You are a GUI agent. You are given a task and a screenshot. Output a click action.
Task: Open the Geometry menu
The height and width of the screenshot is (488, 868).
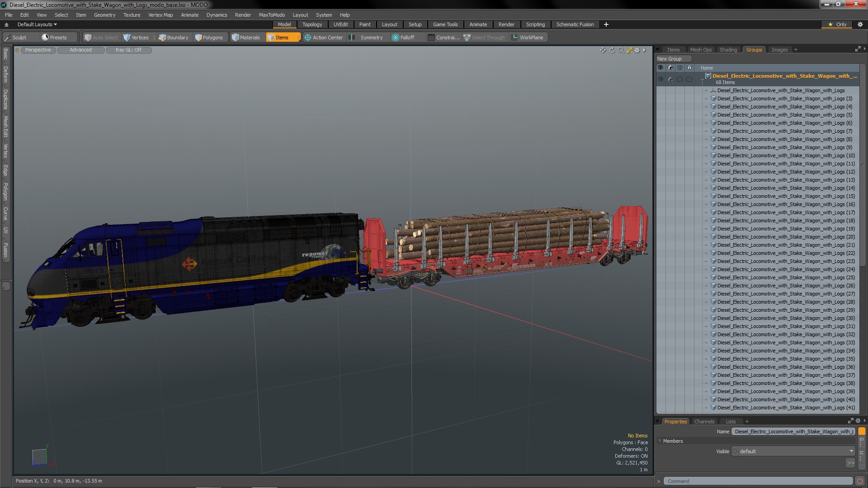pos(104,15)
